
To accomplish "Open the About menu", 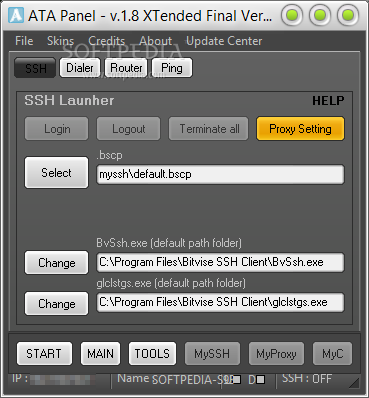I will tap(155, 41).
